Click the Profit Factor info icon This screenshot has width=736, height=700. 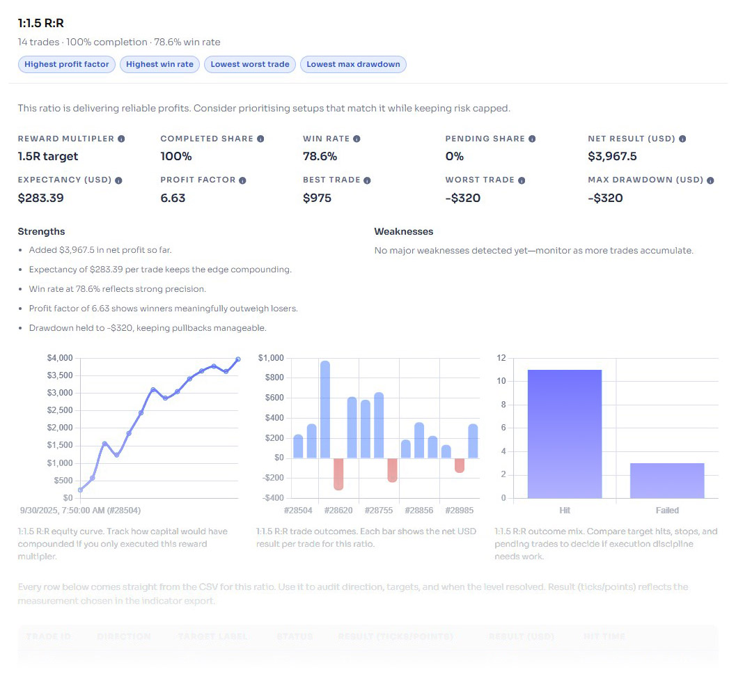(x=242, y=180)
